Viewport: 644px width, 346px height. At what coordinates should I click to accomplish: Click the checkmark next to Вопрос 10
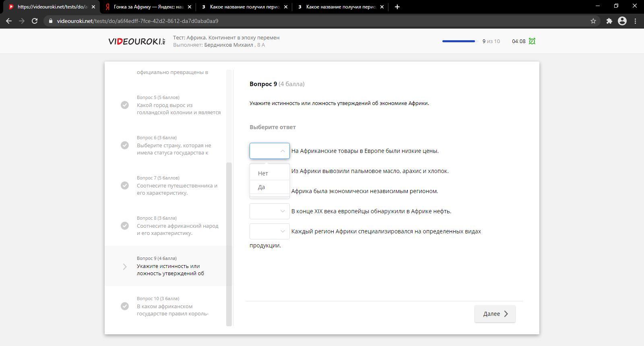tap(125, 306)
